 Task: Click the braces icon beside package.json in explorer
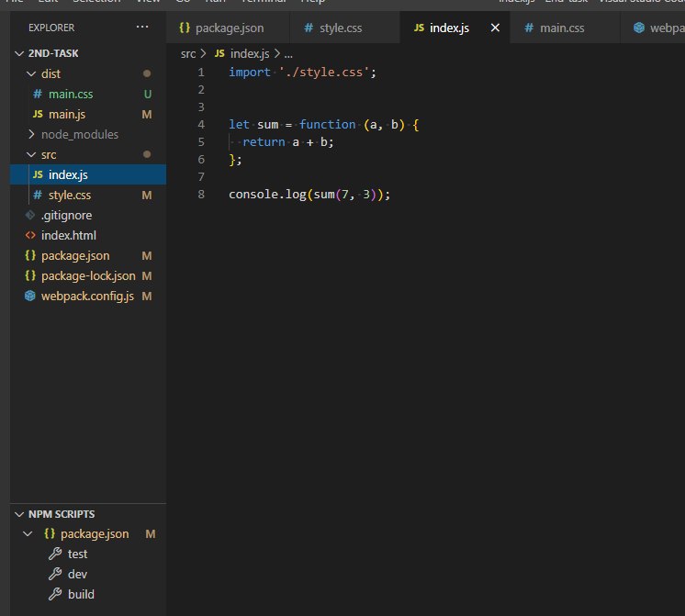30,255
